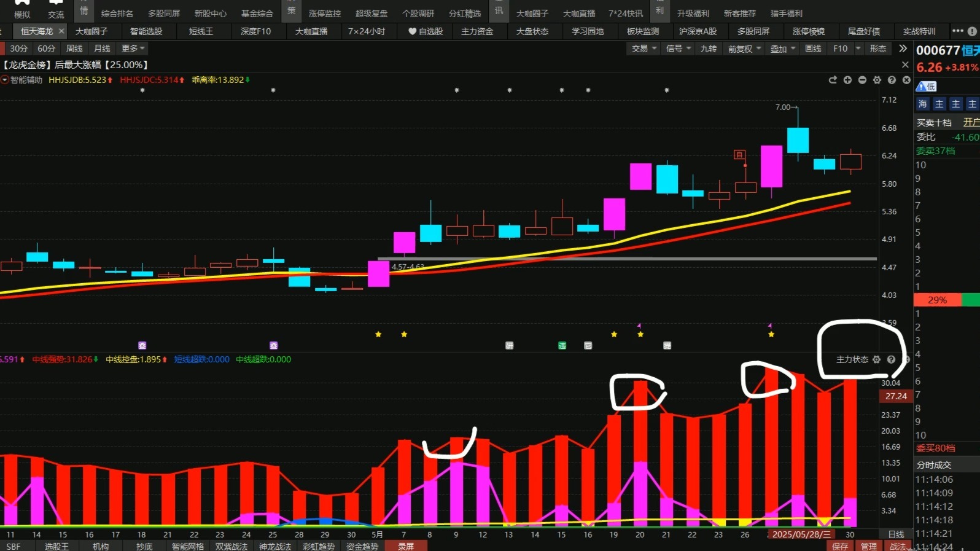Close the 龙虎金榜 notice bar

click(905, 64)
